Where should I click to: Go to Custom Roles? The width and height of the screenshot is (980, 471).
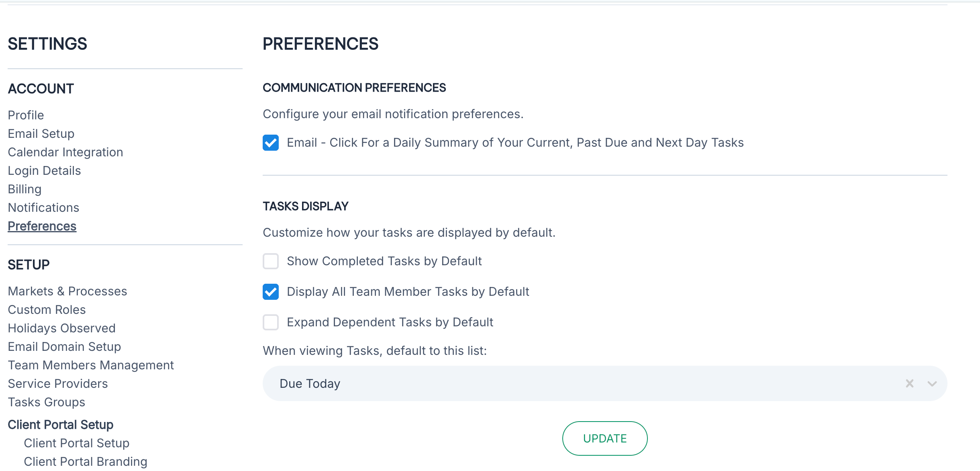tap(47, 310)
